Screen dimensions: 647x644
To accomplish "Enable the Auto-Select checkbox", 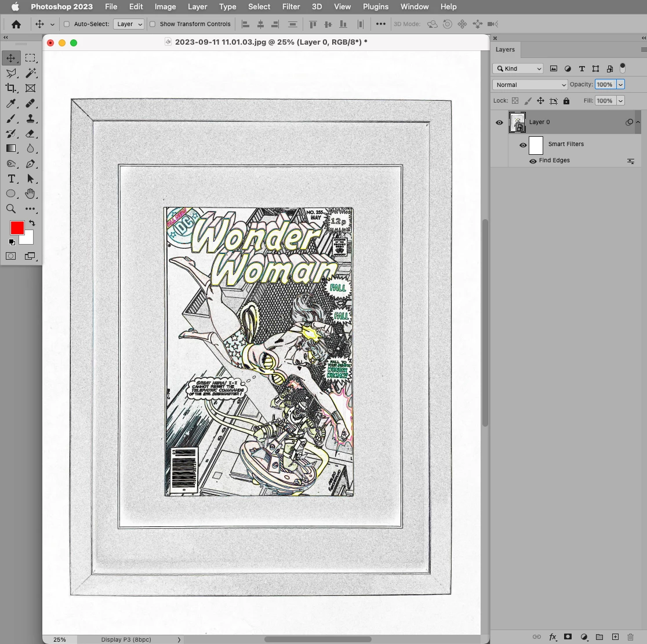I will 67,24.
